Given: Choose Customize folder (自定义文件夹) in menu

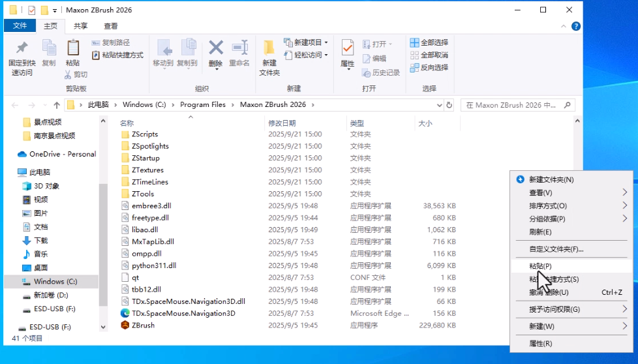Looking at the screenshot, I should [571, 249].
